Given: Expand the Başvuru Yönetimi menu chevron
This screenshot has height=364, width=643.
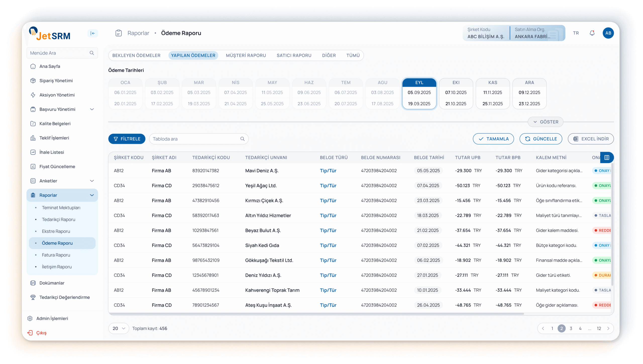Looking at the screenshot, I should 92,109.
